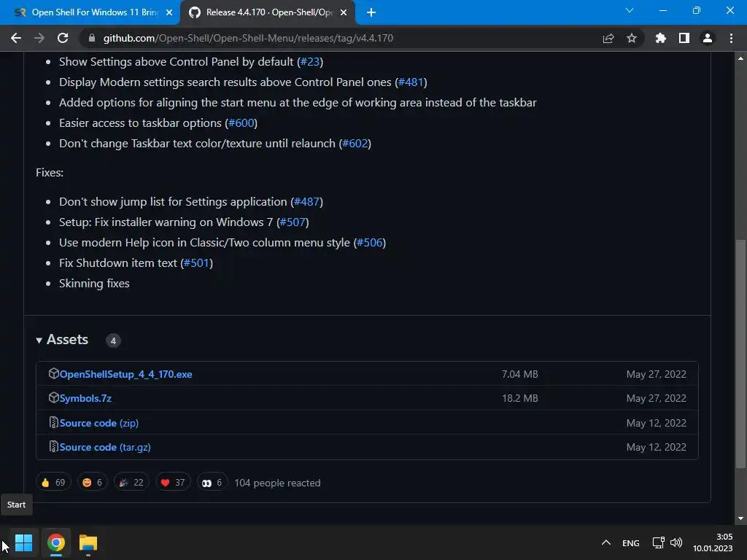Toggle the thumbs up reaction with 69
The height and width of the screenshot is (560, 747).
tap(53, 483)
